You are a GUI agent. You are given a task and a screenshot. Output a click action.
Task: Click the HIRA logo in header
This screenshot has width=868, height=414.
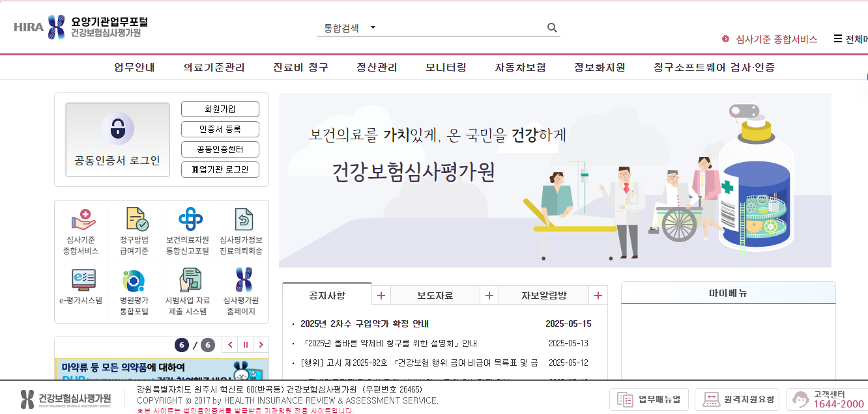coord(81,27)
